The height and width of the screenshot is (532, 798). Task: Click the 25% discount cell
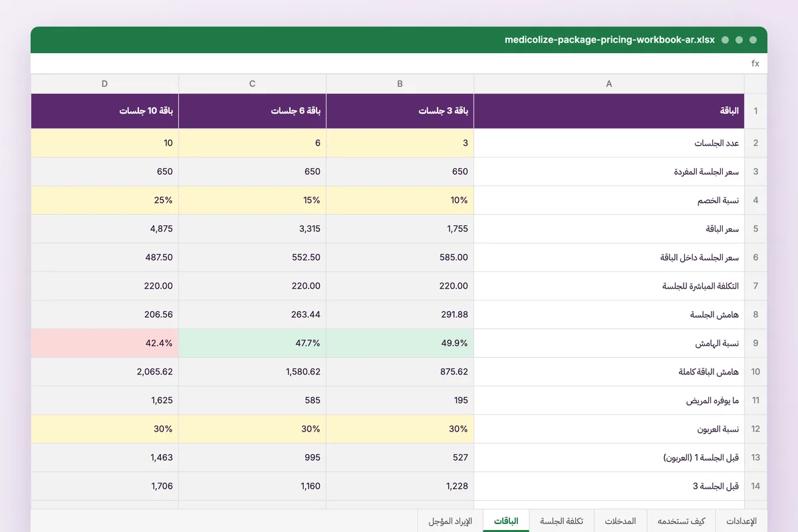105,200
